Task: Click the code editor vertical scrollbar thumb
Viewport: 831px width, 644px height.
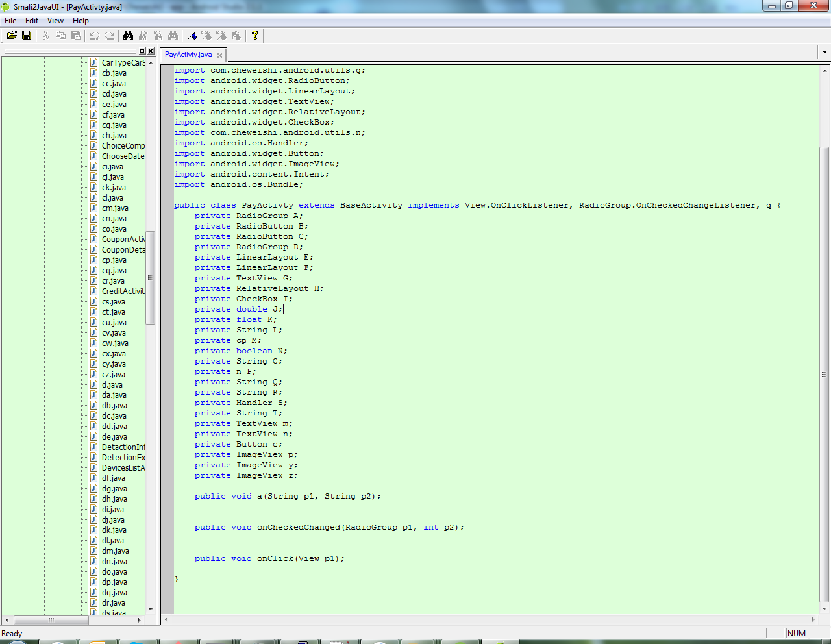Action: click(x=825, y=375)
